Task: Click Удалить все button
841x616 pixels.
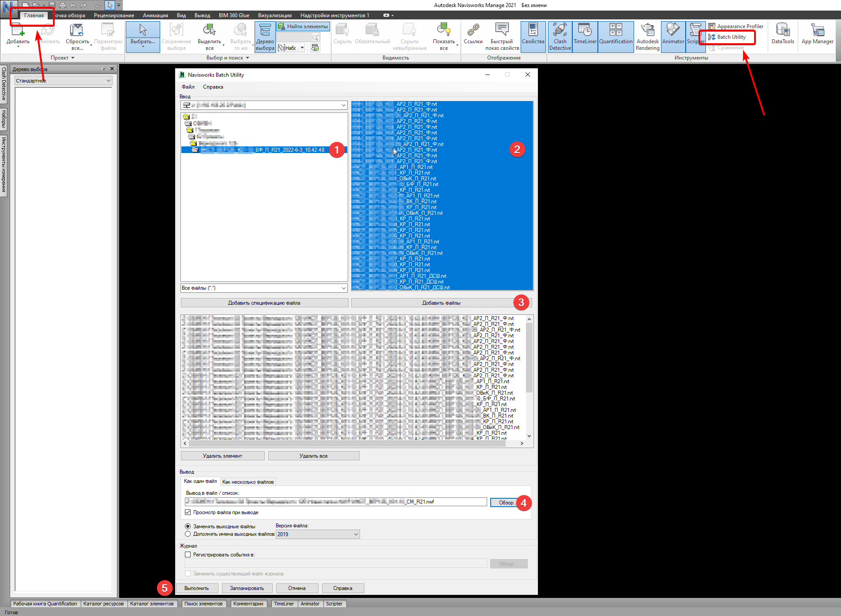Action: [313, 456]
